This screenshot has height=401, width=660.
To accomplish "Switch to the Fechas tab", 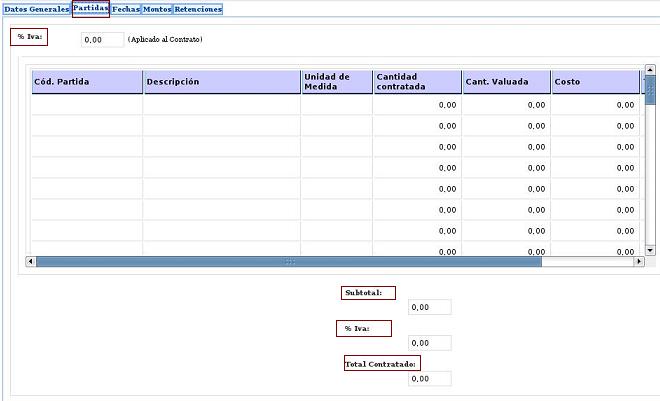I will (x=126, y=9).
